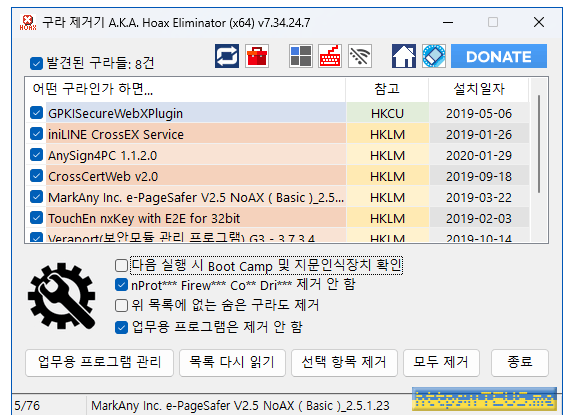Image resolution: width=578 pixels, height=415 pixels.
Task: Click the 업무용 프로그램 관리 button
Action: coord(99,363)
